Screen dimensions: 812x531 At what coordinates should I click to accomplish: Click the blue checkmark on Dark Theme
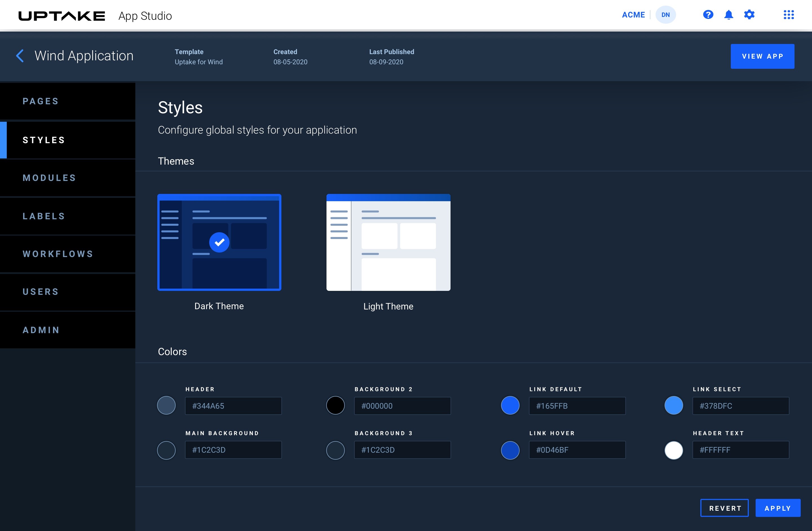219,242
